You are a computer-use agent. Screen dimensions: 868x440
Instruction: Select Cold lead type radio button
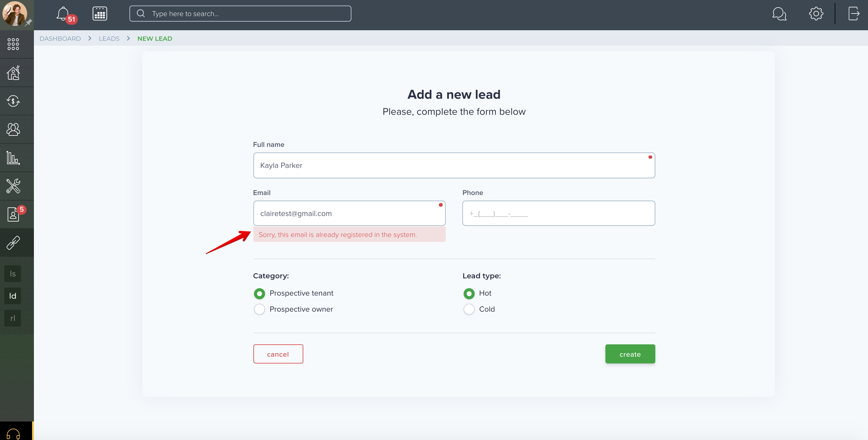[x=469, y=309]
